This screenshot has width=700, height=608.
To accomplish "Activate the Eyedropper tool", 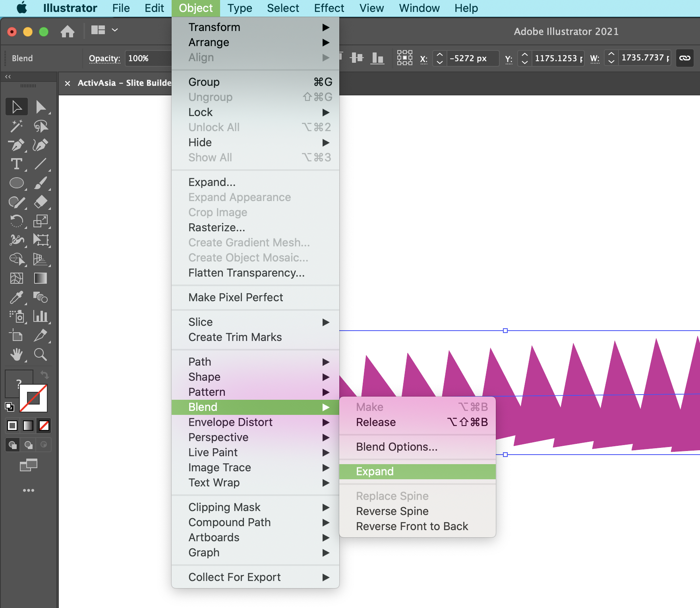I will coord(16,297).
